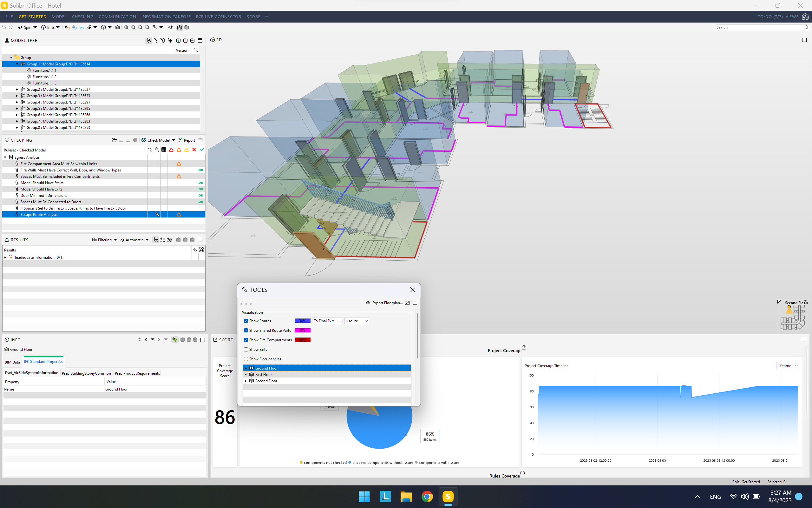Viewport: 812px width, 508px height.
Task: Click the Model Tree add-to-selection-basket icon
Action: [179, 40]
